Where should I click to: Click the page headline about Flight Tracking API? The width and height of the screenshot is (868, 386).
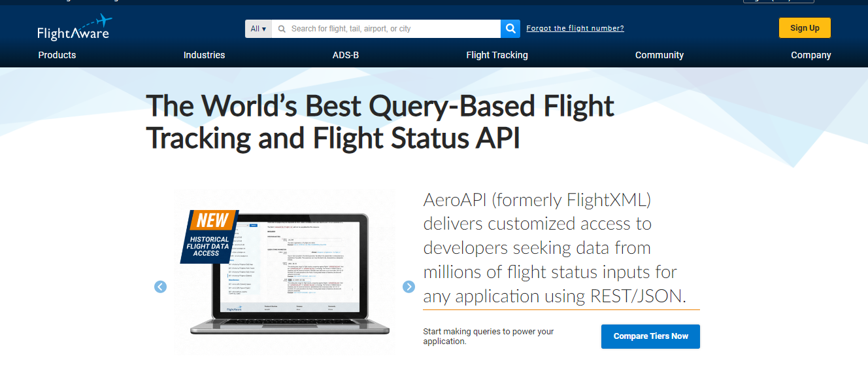pyautogui.click(x=380, y=122)
